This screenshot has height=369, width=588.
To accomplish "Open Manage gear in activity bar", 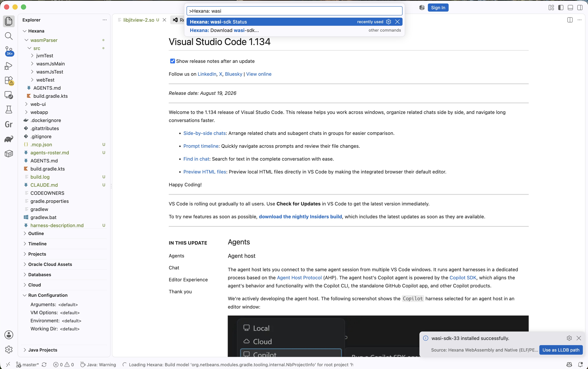I will [9, 350].
